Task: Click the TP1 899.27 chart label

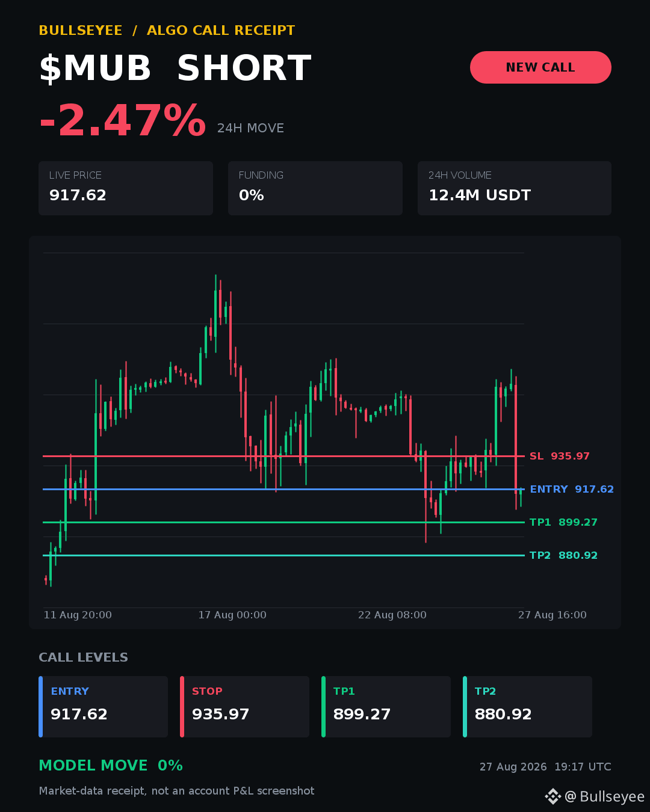Action: pos(563,522)
